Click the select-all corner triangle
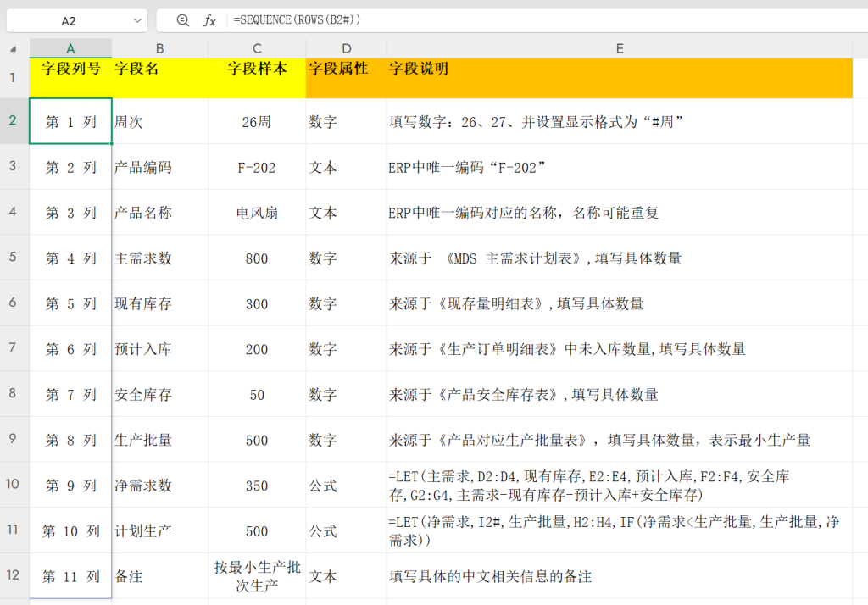868x605 pixels. coord(14,48)
